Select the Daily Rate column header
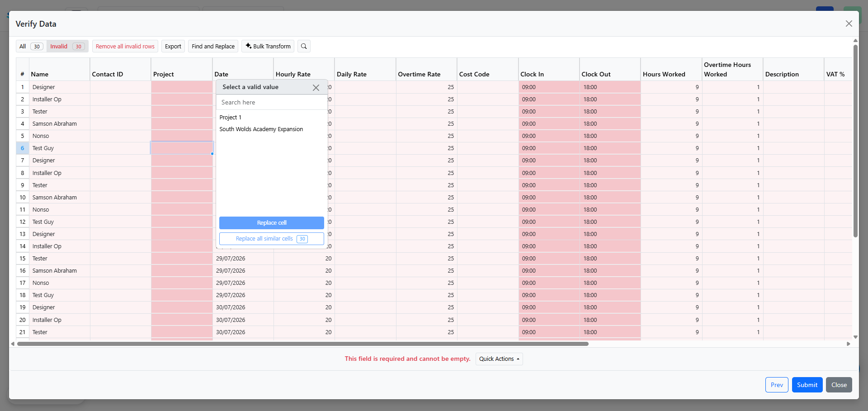Viewport: 868px width, 411px height. point(365,70)
